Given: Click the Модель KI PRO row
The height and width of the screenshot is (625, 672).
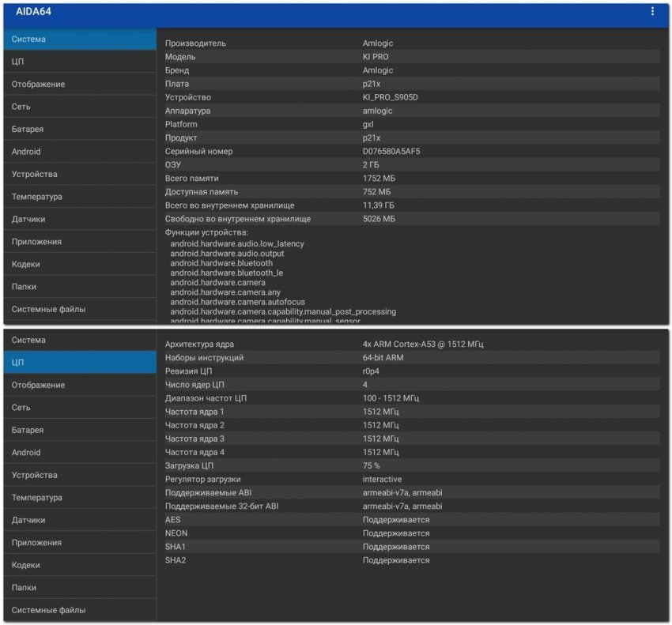Looking at the screenshot, I should click(412, 57).
